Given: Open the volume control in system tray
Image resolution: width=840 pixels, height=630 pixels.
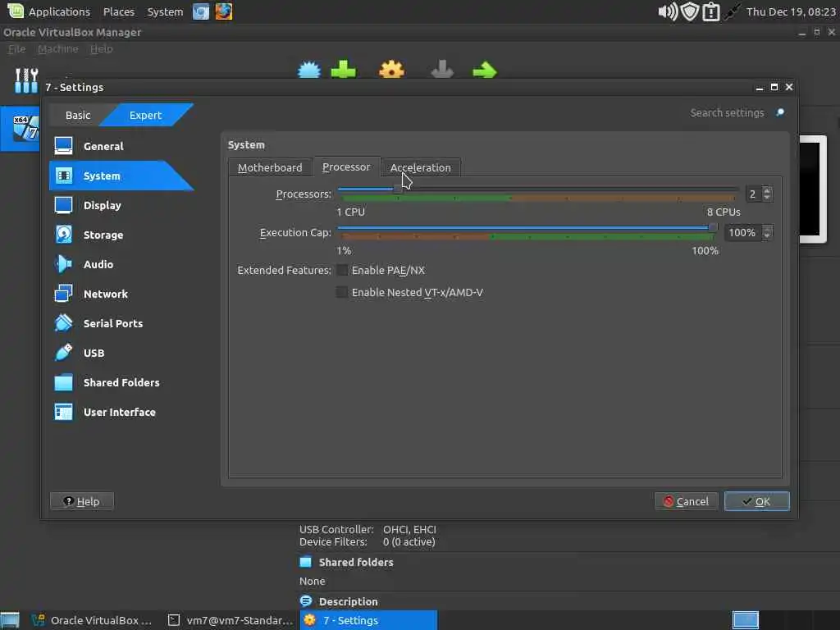Looking at the screenshot, I should [x=668, y=11].
